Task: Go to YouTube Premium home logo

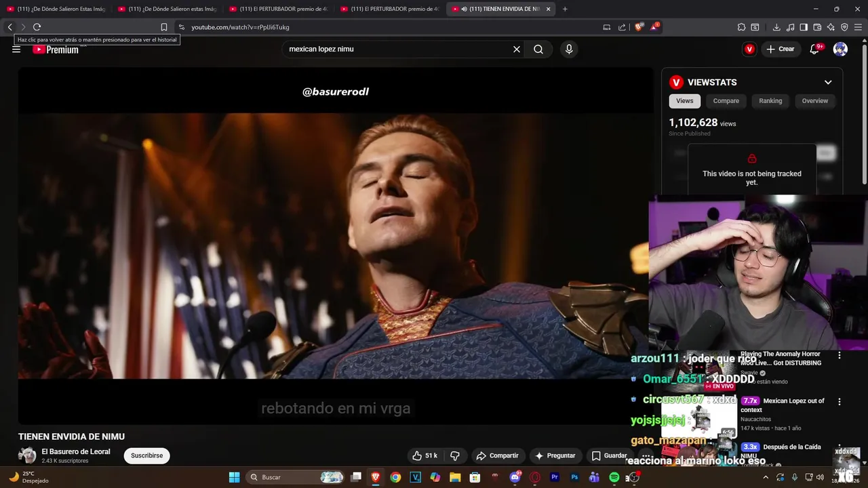Action: click(x=56, y=49)
